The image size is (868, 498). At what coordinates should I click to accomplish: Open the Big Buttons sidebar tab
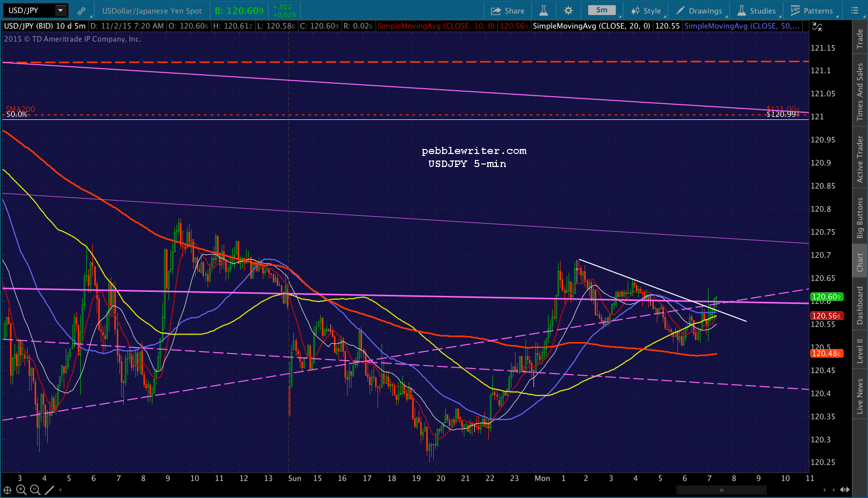[x=860, y=217]
